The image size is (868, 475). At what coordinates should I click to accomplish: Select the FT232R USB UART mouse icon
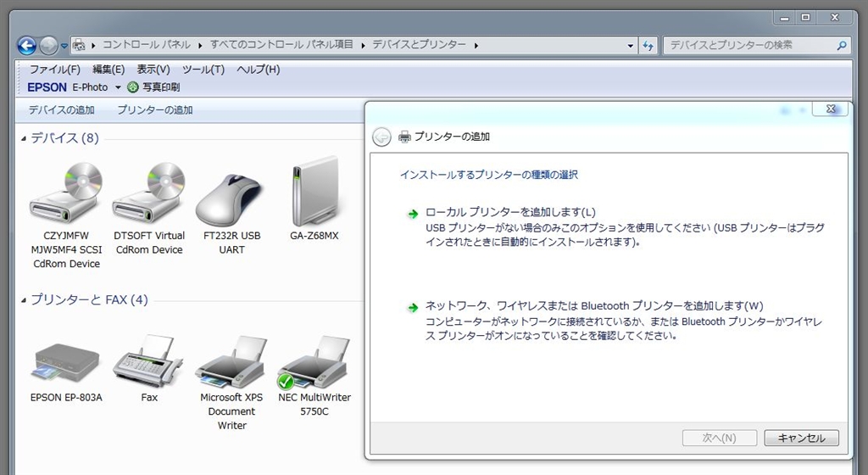(231, 200)
